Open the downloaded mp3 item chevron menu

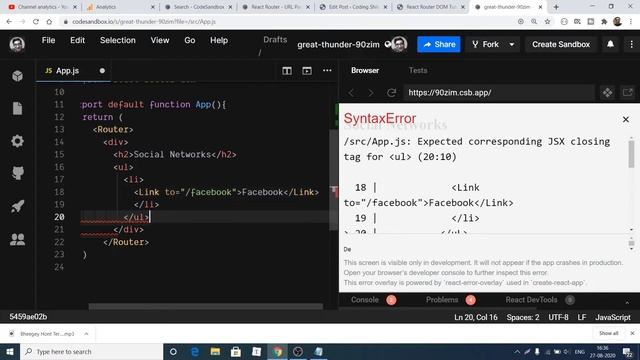tap(86, 334)
